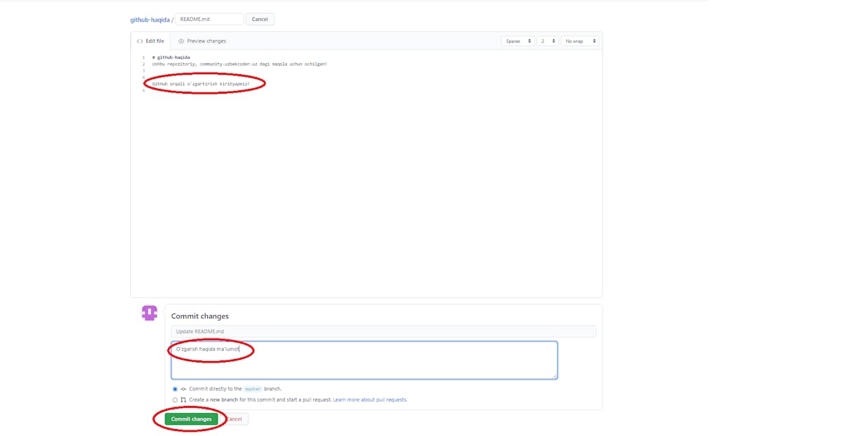Screen dimensions: 868x436
Task: Select 'Create a new branch' radio option
Action: pos(175,400)
